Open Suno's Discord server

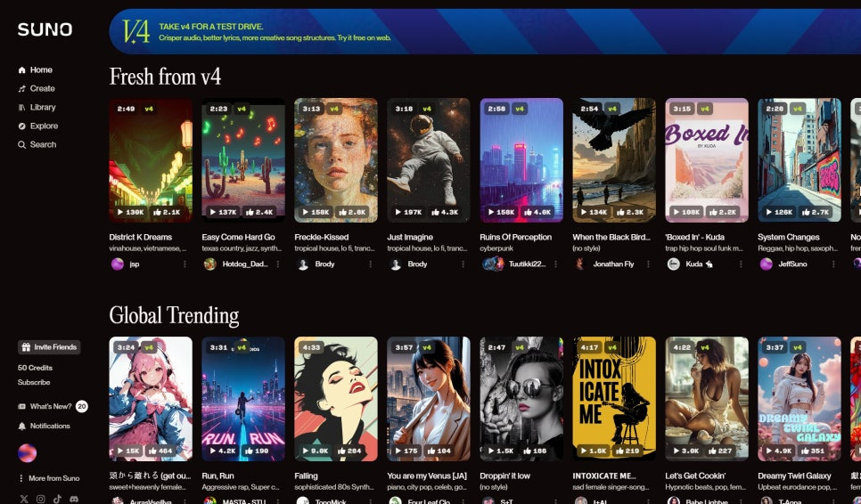(74, 499)
